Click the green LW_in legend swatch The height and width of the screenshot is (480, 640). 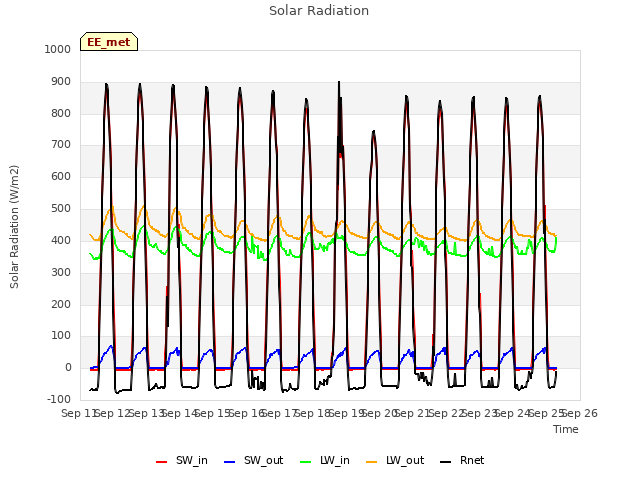point(305,462)
